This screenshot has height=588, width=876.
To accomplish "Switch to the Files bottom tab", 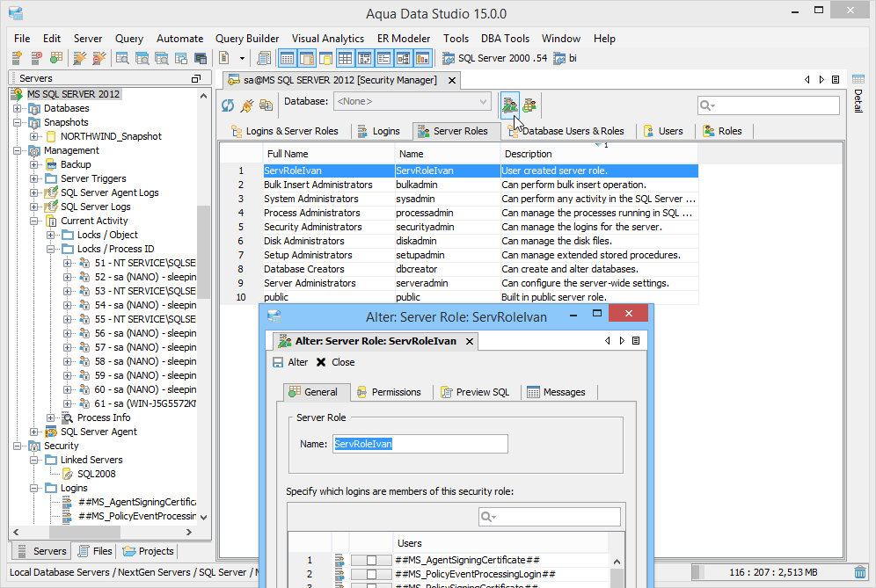I will [96, 551].
